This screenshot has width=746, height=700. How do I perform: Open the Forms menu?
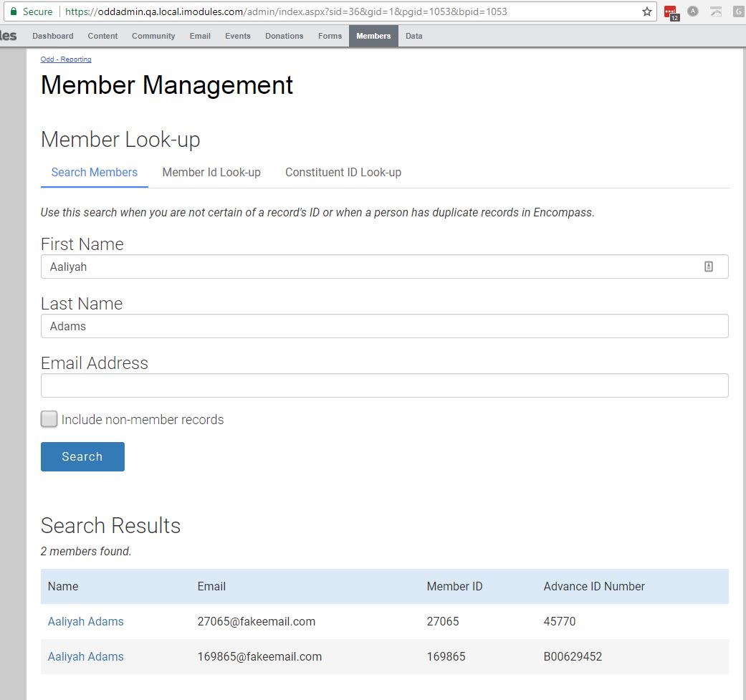pyautogui.click(x=330, y=36)
